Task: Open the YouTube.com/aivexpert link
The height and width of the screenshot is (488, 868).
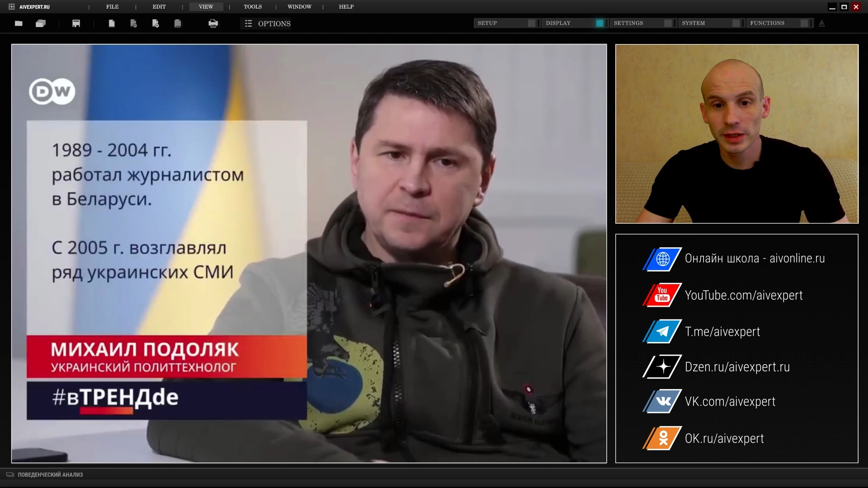Action: pos(743,295)
